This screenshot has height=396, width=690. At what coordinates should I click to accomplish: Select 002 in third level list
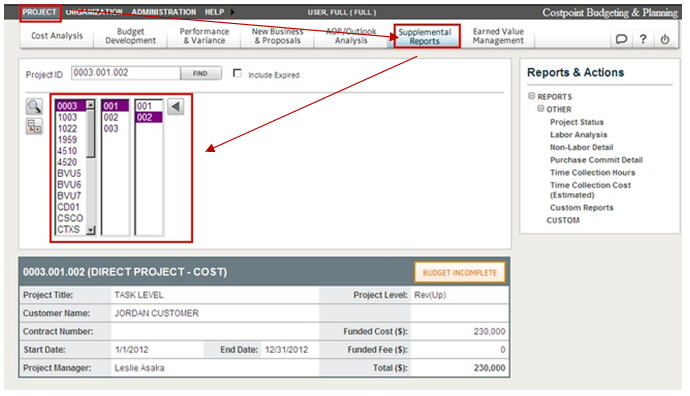149,117
